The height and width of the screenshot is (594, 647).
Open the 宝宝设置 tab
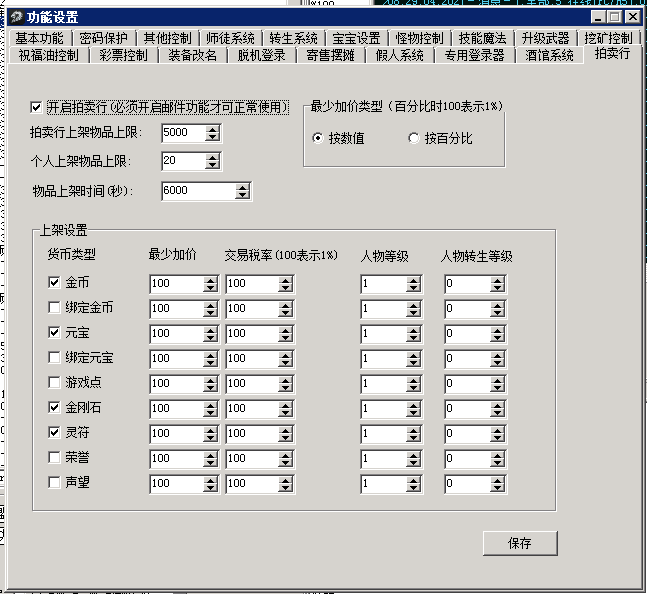click(357, 38)
